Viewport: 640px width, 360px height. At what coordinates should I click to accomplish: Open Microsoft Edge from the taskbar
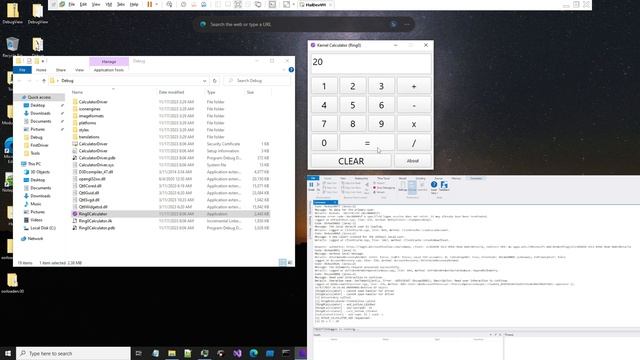click(x=253, y=353)
